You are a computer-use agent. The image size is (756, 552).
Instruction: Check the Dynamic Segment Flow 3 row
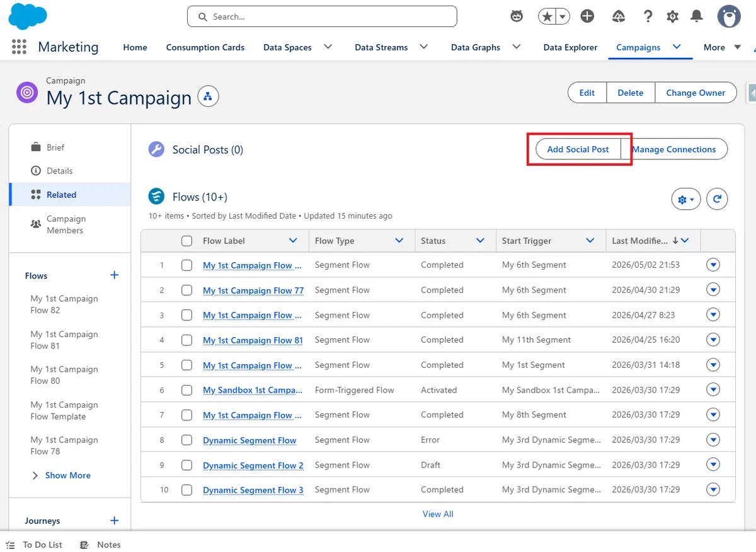186,490
